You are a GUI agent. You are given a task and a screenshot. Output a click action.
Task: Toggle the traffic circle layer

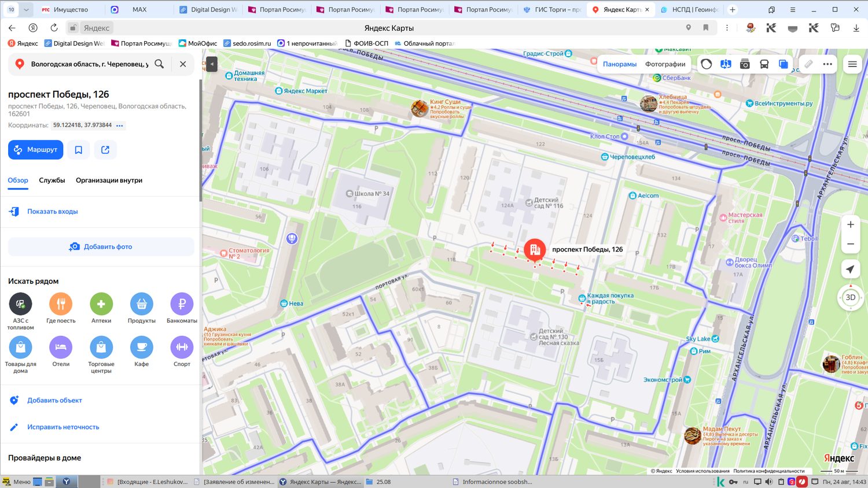(707, 64)
